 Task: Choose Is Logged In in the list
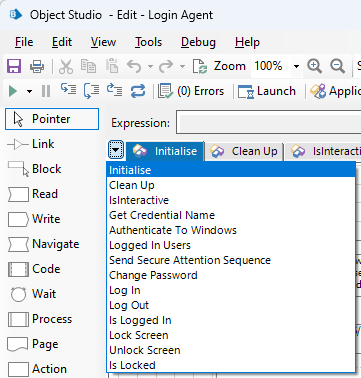coord(231,320)
